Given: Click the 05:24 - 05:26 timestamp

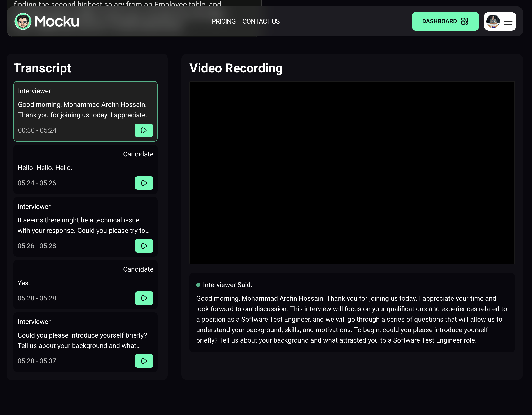Looking at the screenshot, I should 37,183.
